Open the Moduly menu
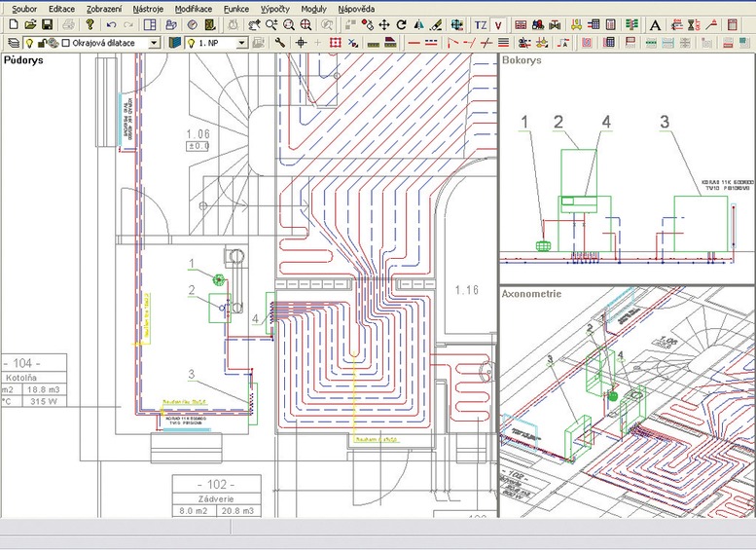 tap(314, 8)
